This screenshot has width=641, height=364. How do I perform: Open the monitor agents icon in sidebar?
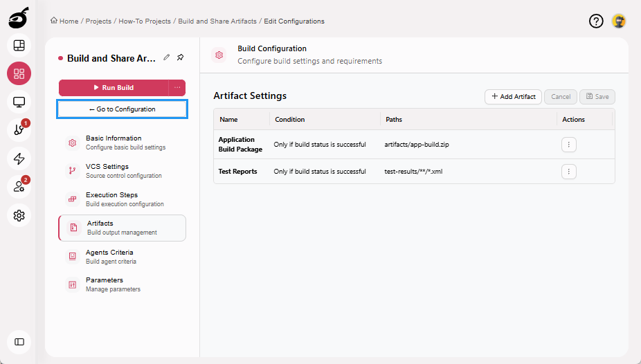tap(19, 102)
